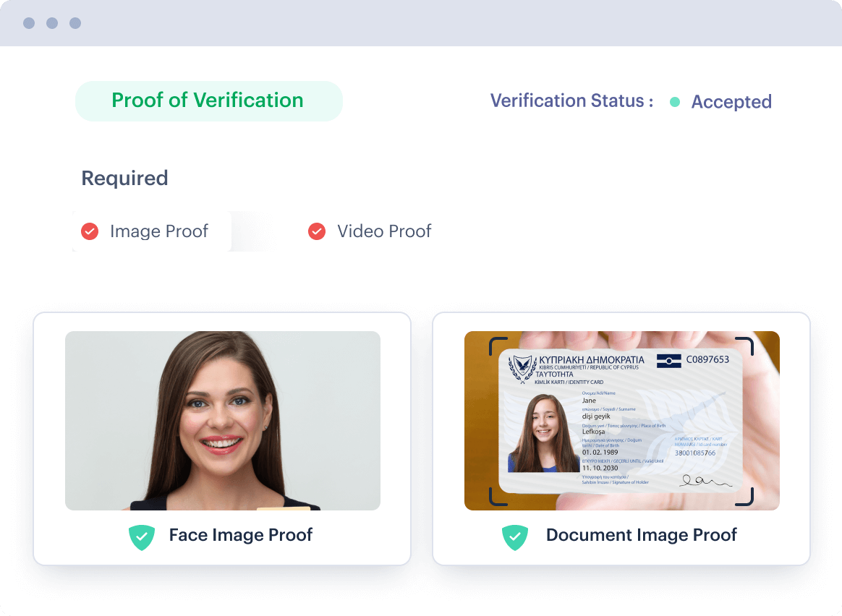Viewport: 842px width, 616px height.
Task: Click the flag icon on the ID card
Action: 668,360
